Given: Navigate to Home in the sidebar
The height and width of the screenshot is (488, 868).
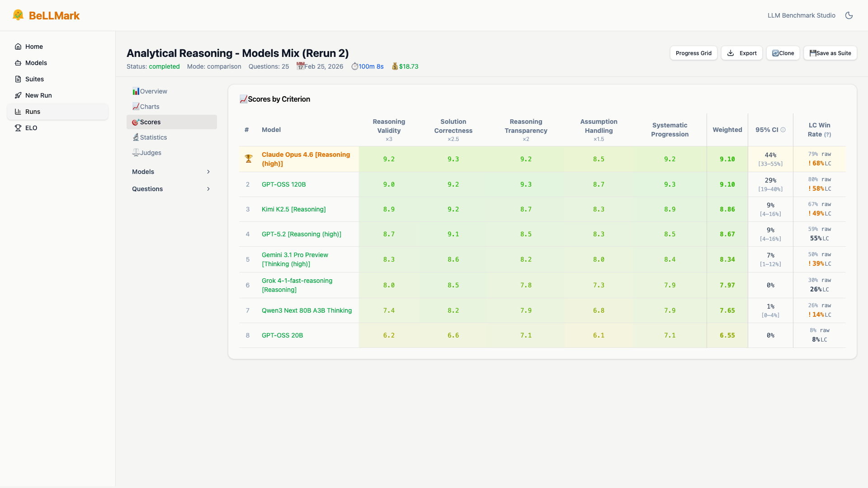Looking at the screenshot, I should click(33, 46).
